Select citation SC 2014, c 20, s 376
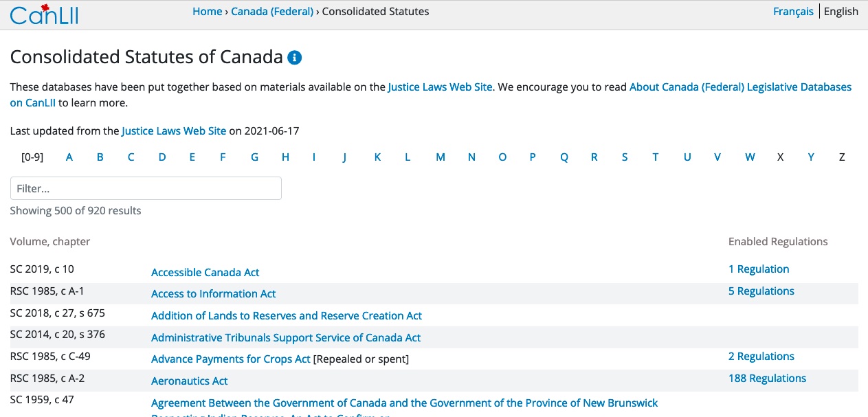868x417 pixels. tap(58, 335)
